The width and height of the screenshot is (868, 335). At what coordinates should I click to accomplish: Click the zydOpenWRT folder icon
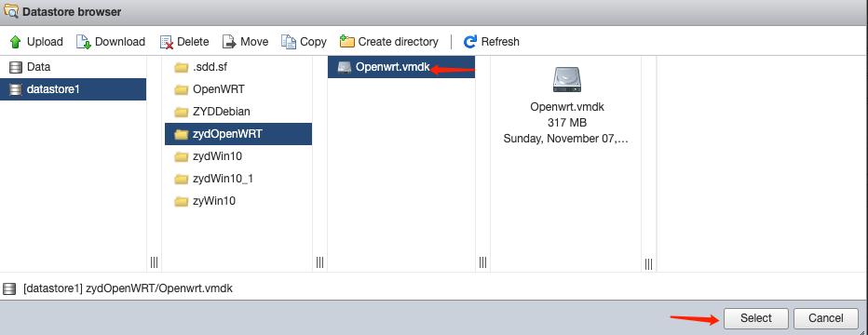click(x=181, y=134)
